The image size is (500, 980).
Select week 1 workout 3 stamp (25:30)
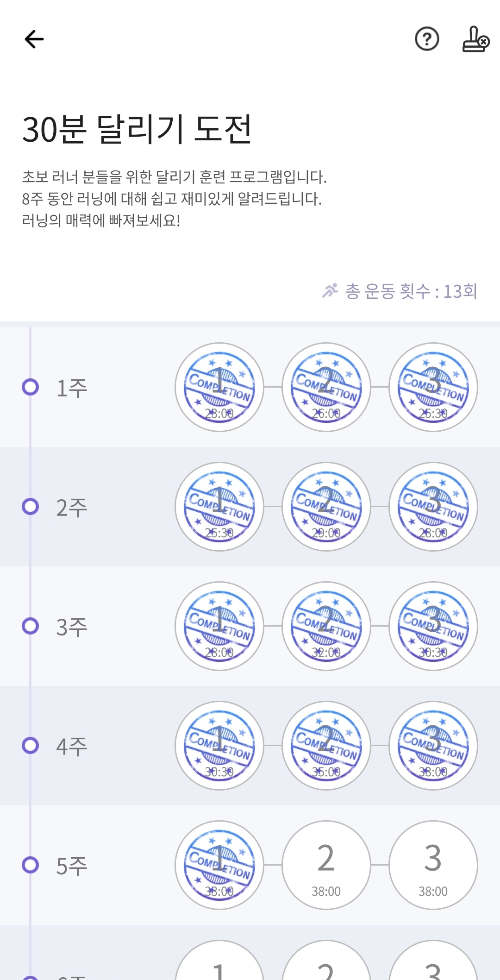coord(433,387)
